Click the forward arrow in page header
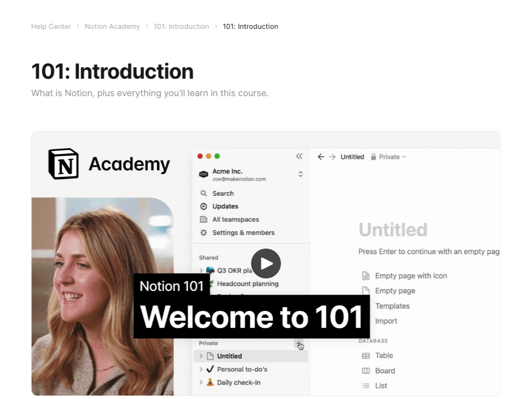The width and height of the screenshot is (532, 399). click(x=332, y=157)
